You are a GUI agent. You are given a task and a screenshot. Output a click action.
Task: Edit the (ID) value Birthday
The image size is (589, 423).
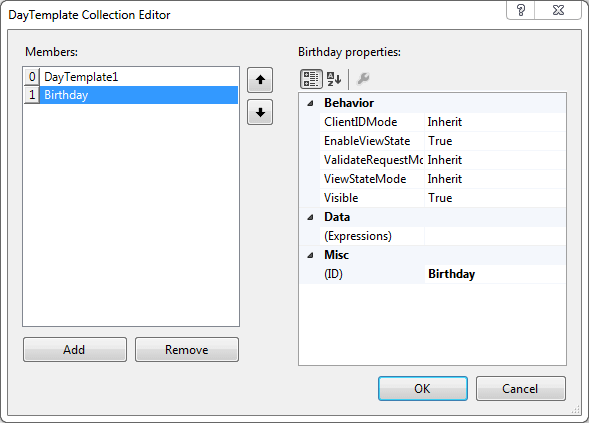(495, 274)
